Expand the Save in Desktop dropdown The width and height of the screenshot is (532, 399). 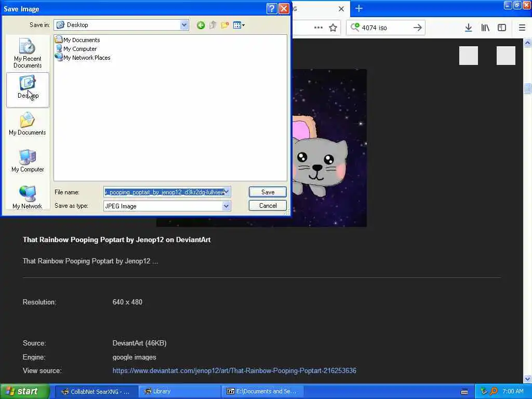coord(184,25)
